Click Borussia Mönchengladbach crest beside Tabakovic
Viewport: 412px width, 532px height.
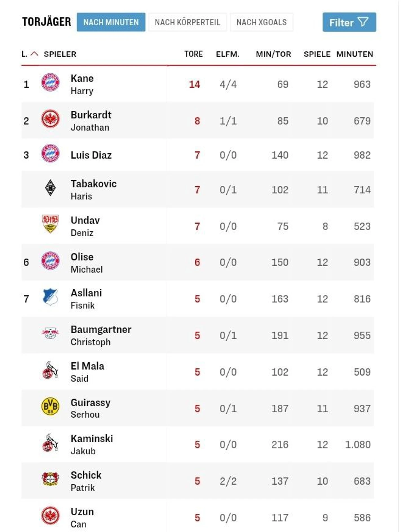pyautogui.click(x=50, y=188)
